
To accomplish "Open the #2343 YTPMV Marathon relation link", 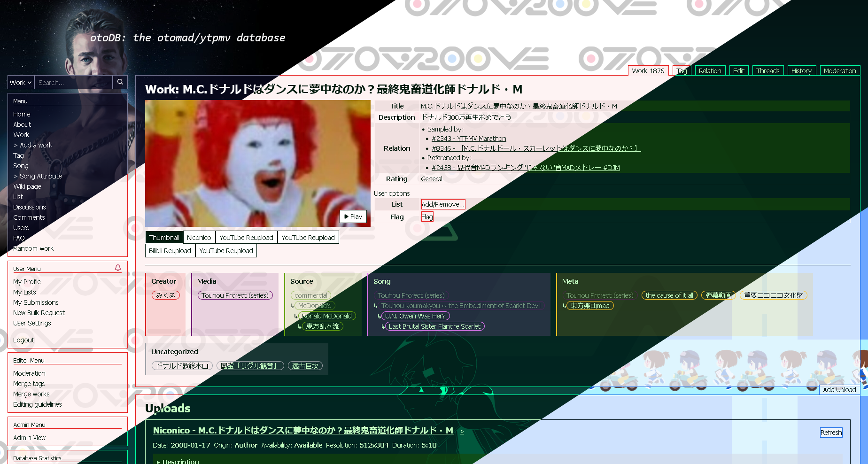I will 469,139.
